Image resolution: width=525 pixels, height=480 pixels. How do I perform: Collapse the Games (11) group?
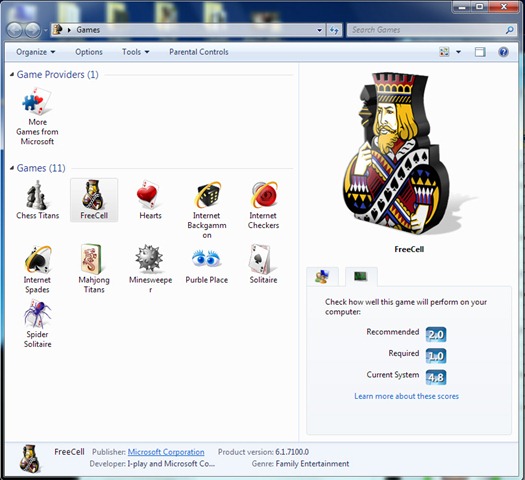coord(12,168)
